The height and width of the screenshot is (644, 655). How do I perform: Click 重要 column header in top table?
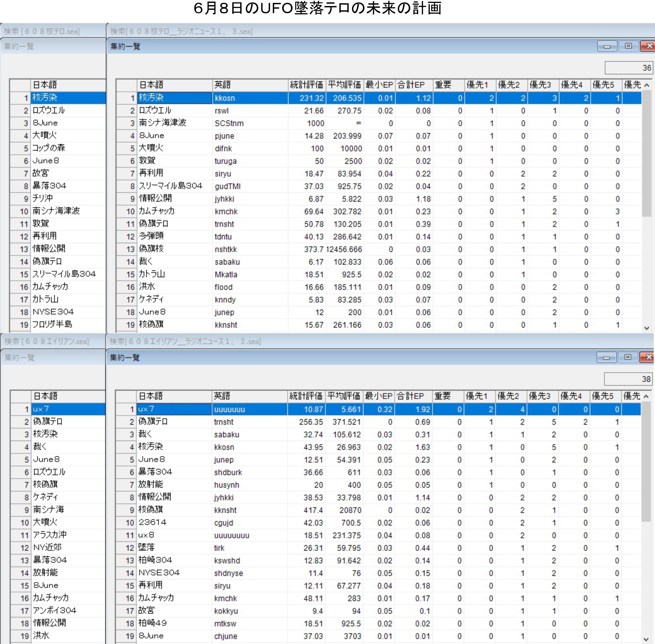click(449, 85)
